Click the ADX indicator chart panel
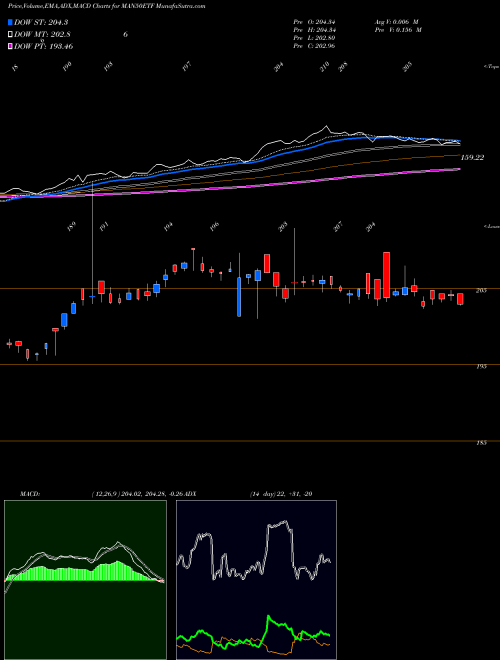This screenshot has width=500, height=660. [256, 580]
